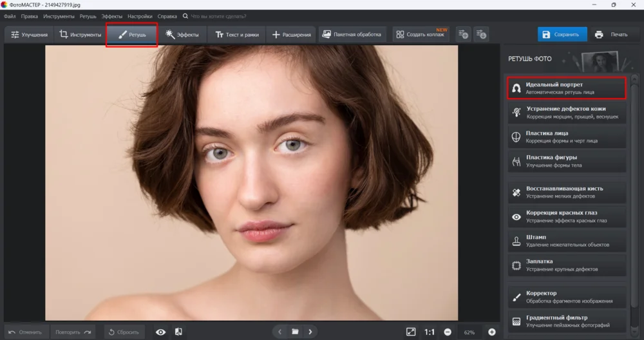
Task: Open the Эффекты menu in menu bar
Action: [111, 15]
